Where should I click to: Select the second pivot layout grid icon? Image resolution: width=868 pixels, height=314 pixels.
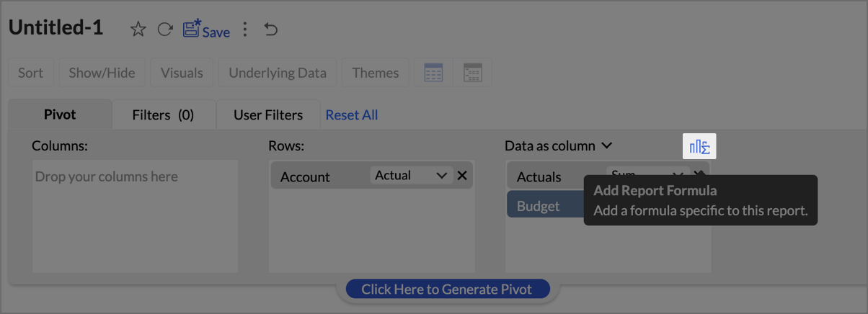(473, 73)
